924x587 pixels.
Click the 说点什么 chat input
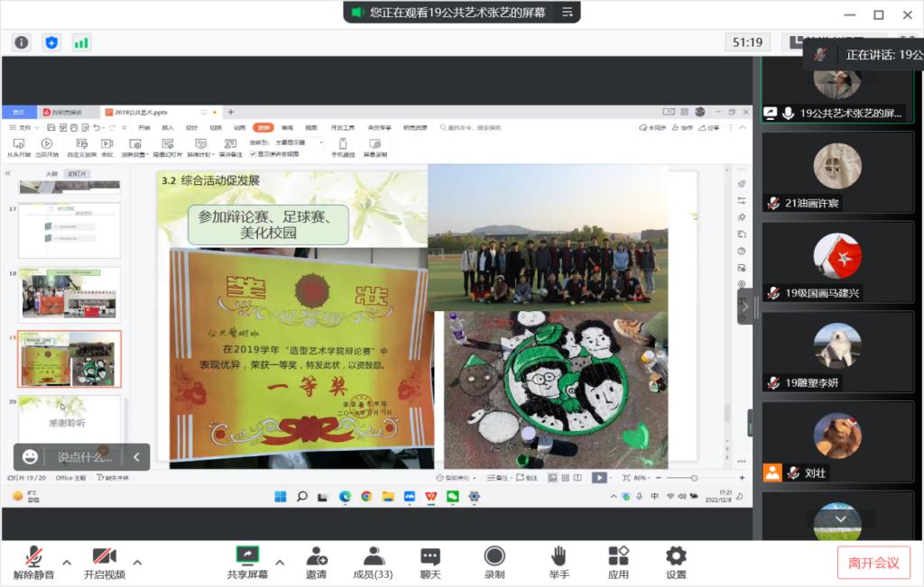85,457
